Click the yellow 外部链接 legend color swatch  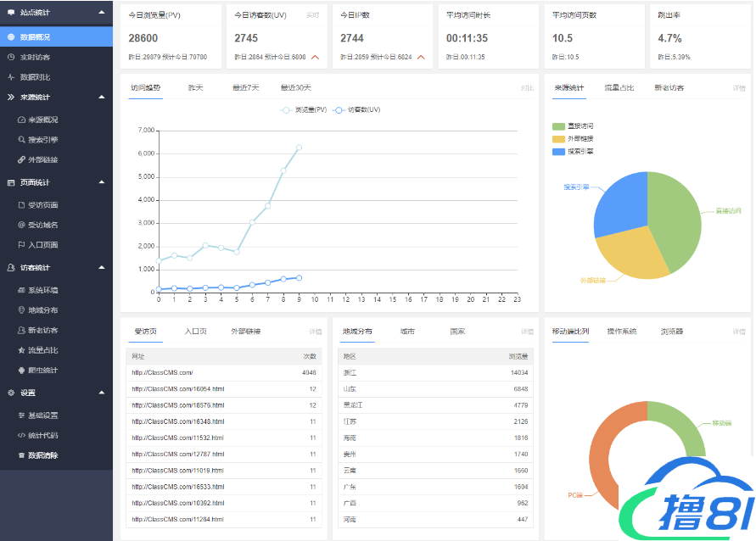coord(558,139)
